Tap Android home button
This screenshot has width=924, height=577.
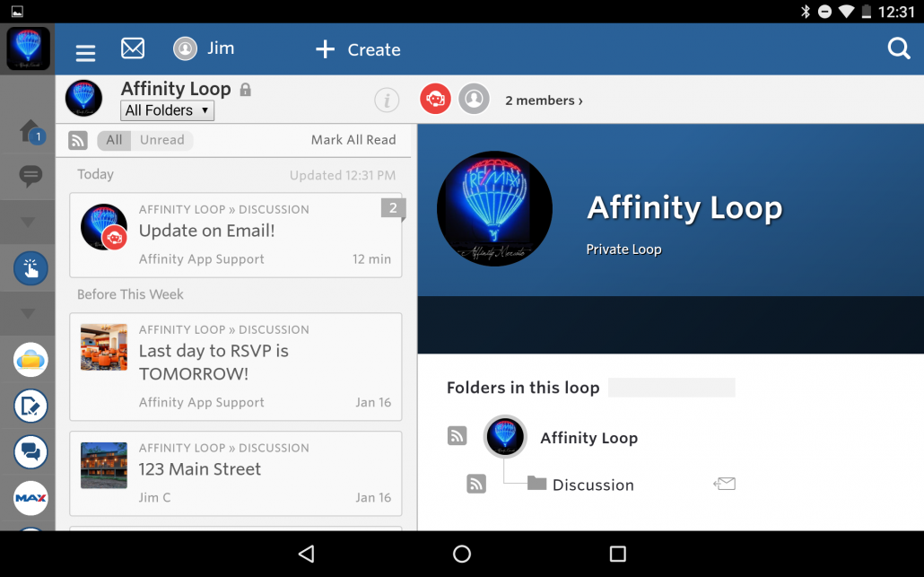462,554
